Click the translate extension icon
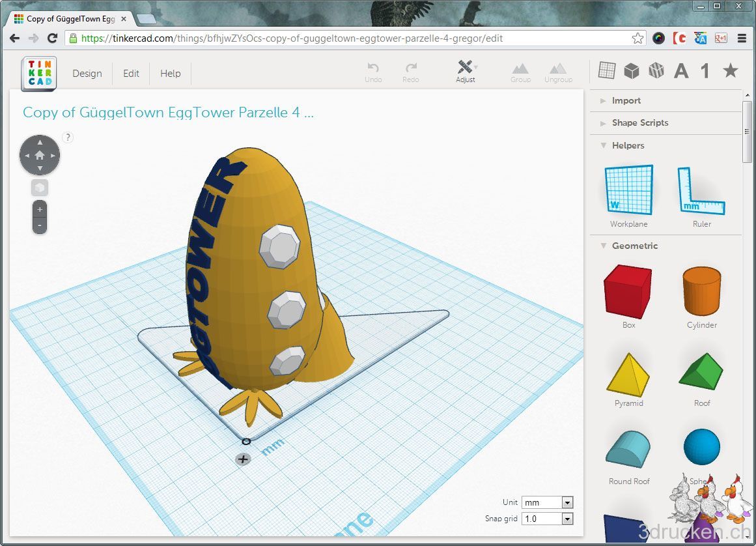756x546 pixels. 701,38
